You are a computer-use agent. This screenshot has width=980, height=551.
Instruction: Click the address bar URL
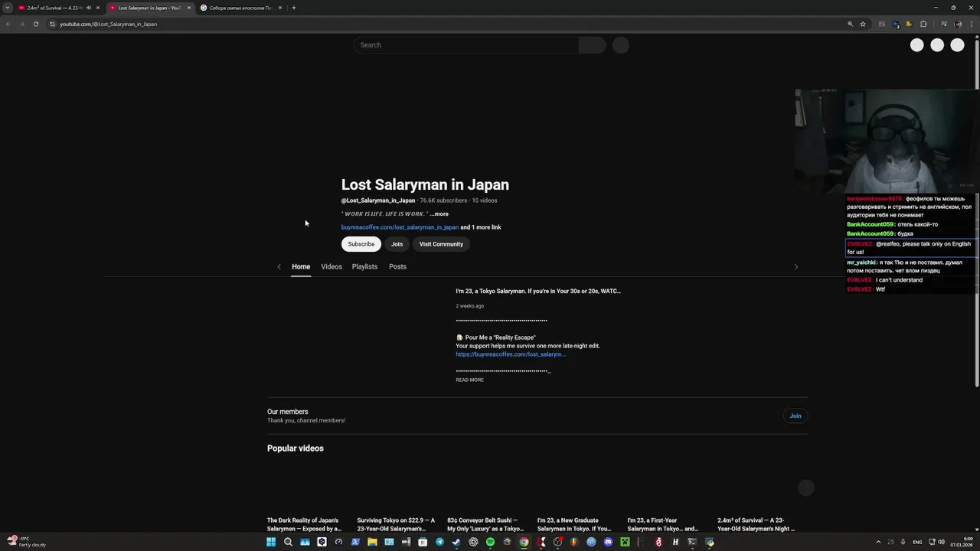tap(108, 24)
